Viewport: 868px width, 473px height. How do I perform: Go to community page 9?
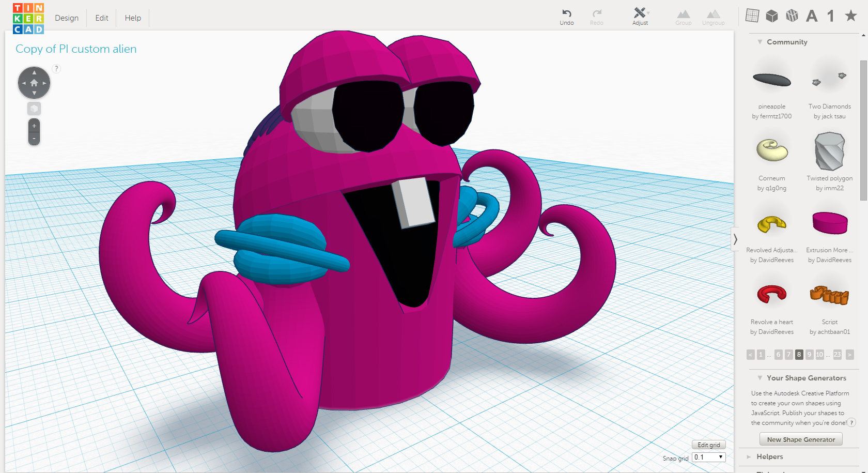coord(809,355)
